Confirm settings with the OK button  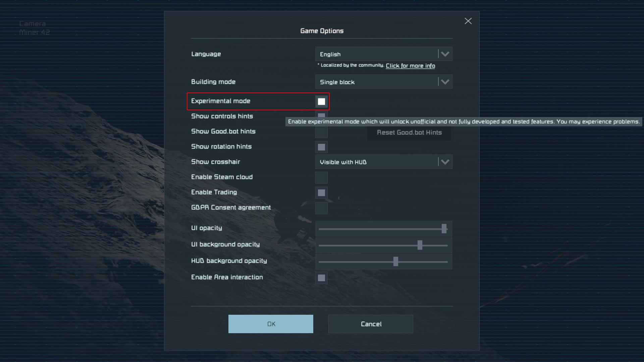click(x=271, y=324)
